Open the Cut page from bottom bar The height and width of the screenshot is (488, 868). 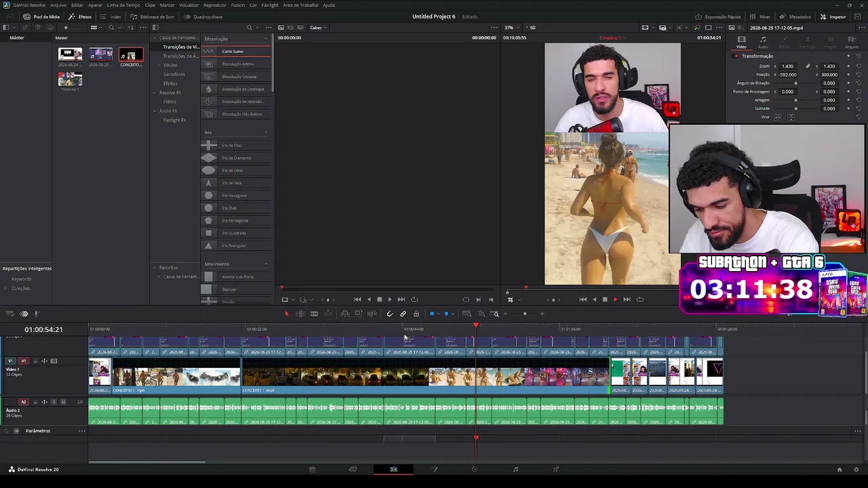(353, 469)
